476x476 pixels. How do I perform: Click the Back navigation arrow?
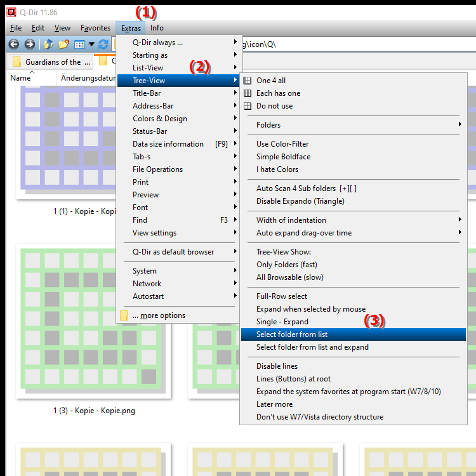tap(14, 44)
